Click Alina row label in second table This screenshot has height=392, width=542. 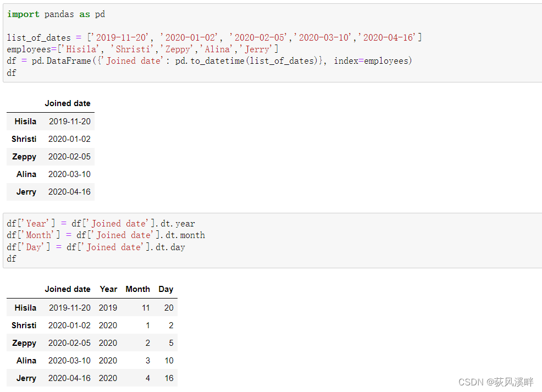click(26, 361)
